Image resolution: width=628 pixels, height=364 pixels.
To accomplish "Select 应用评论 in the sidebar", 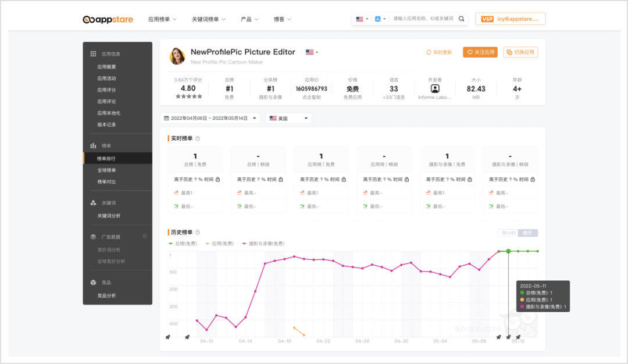I will click(106, 102).
